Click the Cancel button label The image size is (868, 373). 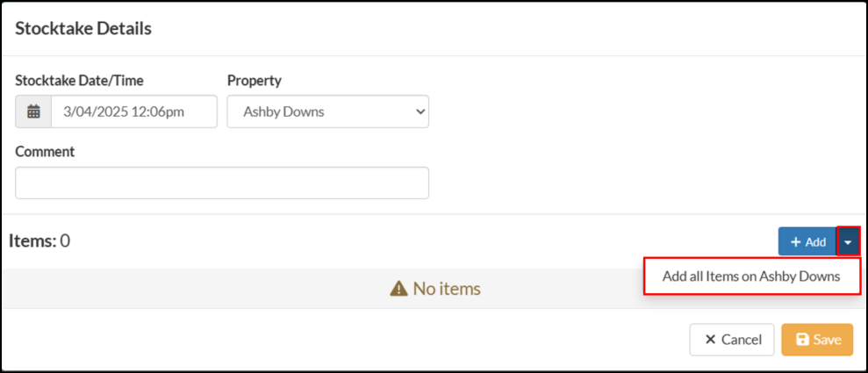point(742,340)
